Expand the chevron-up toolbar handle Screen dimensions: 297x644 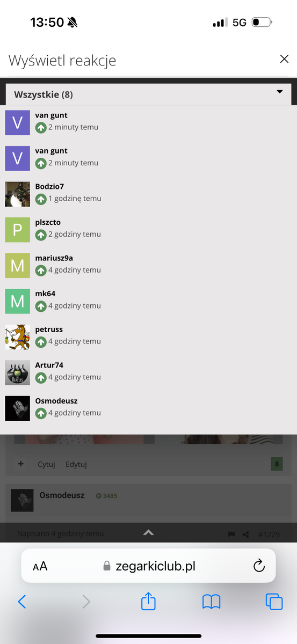pyautogui.click(x=148, y=533)
